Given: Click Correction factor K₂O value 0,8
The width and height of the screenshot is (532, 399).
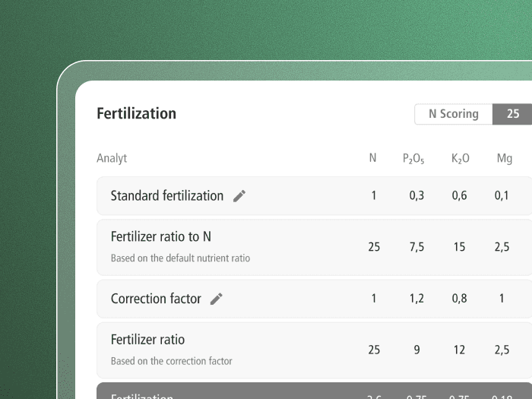Looking at the screenshot, I should (x=459, y=299).
